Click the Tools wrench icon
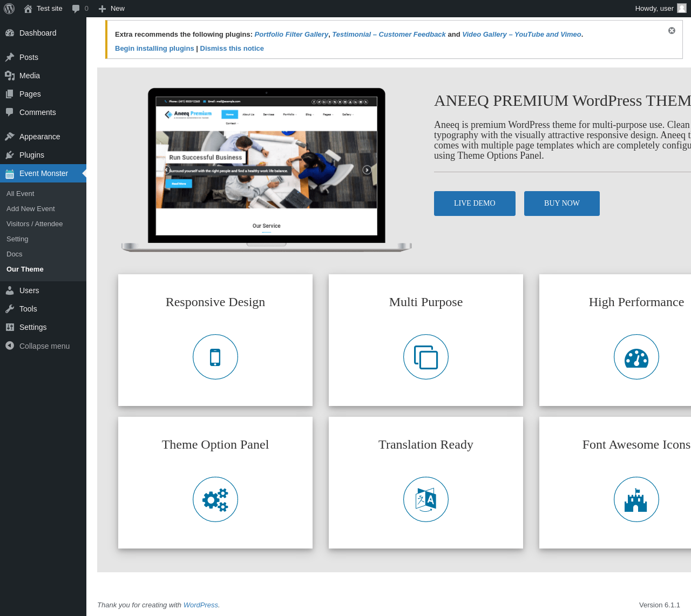The image size is (691, 616). tap(10, 309)
